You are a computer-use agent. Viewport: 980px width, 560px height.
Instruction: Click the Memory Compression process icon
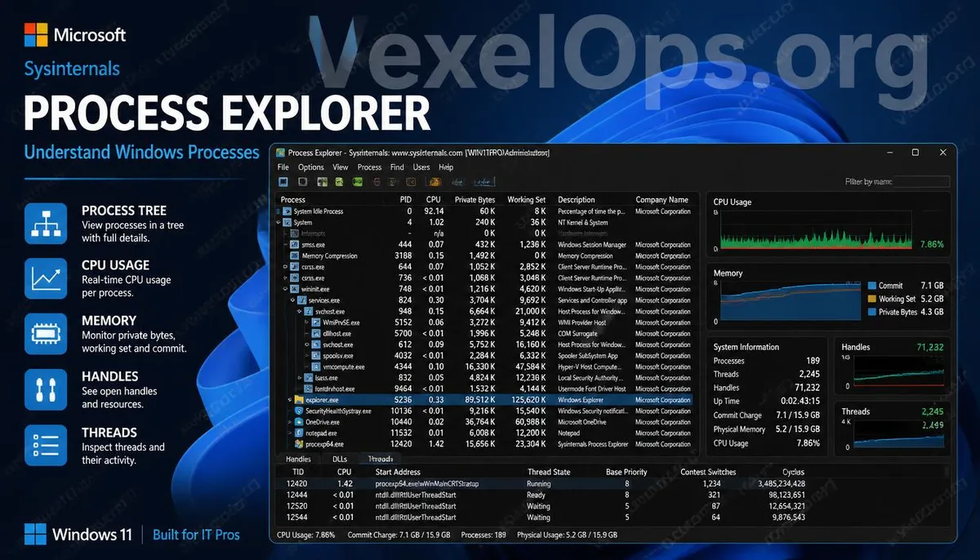294,256
